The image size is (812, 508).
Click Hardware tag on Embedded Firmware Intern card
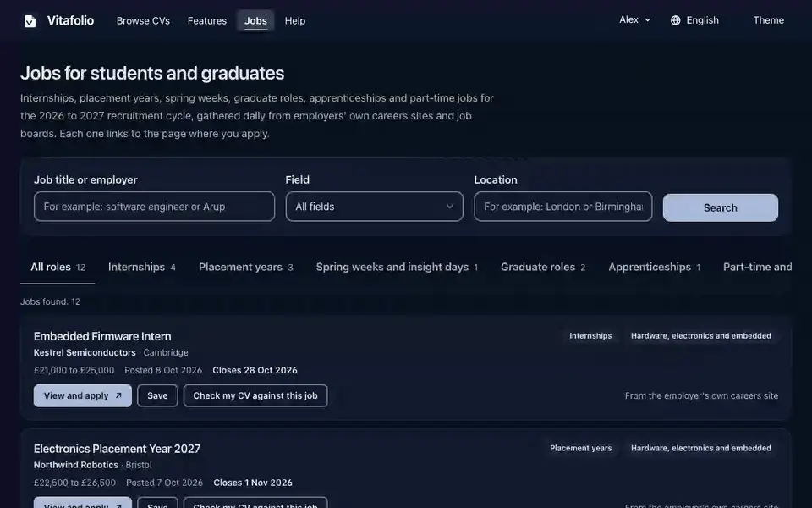pos(700,336)
